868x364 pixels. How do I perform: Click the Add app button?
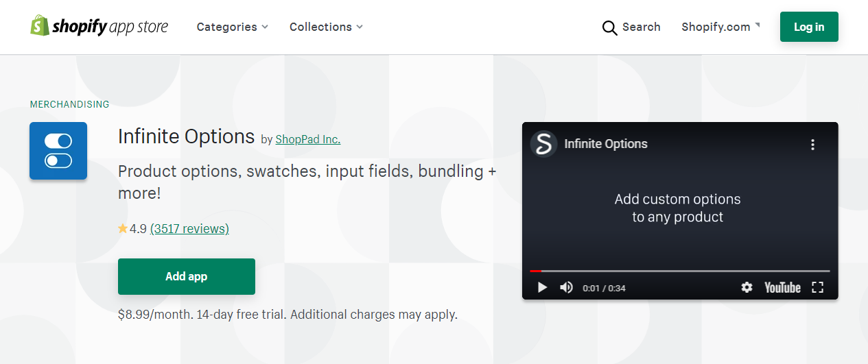click(x=187, y=276)
